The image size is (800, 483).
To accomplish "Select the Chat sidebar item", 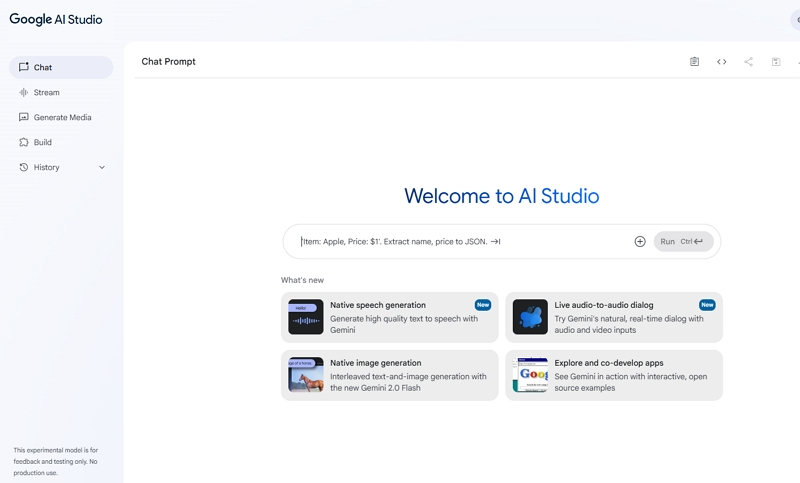I will click(61, 67).
